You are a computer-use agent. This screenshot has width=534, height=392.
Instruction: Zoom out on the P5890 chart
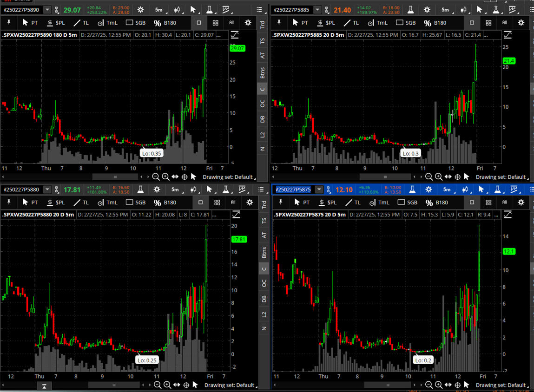(156, 176)
